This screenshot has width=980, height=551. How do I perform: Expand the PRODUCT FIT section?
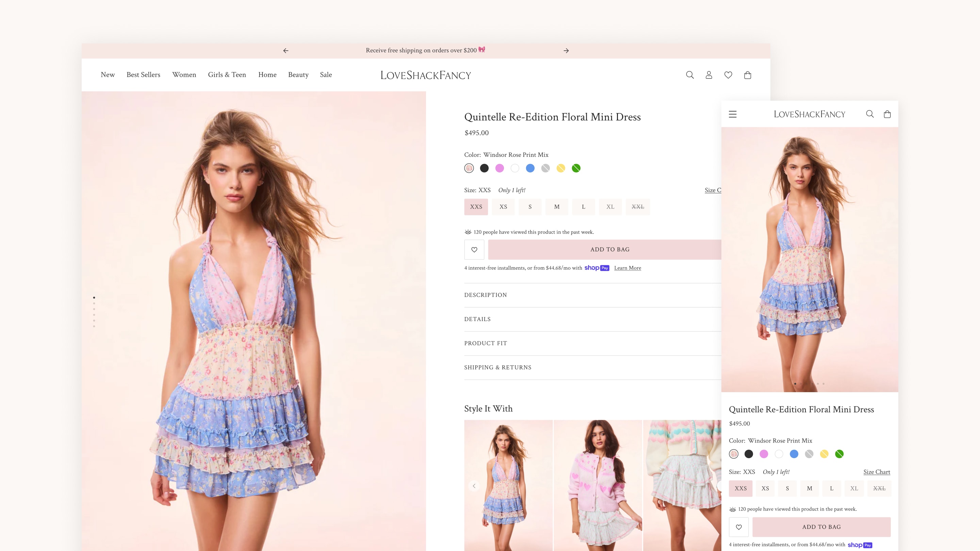click(x=486, y=343)
